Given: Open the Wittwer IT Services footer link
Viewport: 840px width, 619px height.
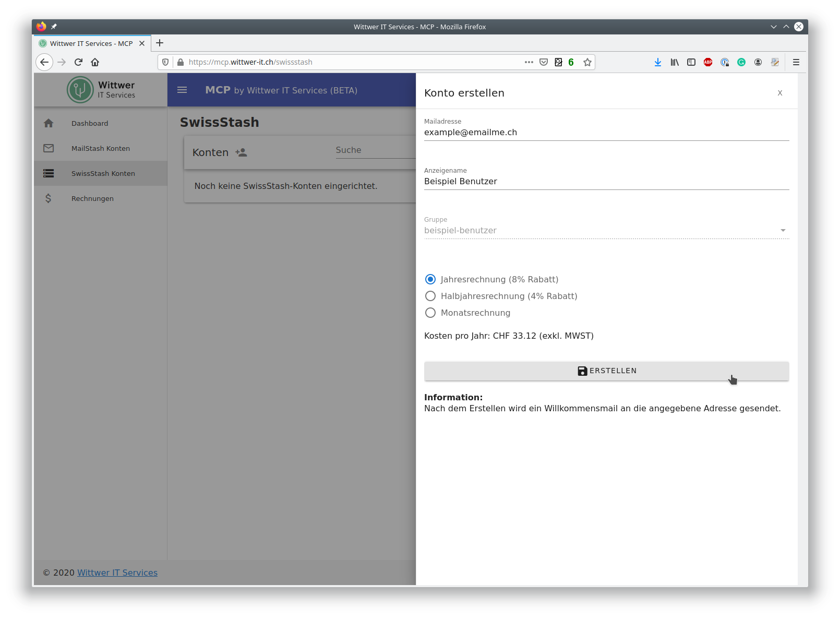Looking at the screenshot, I should [x=117, y=573].
